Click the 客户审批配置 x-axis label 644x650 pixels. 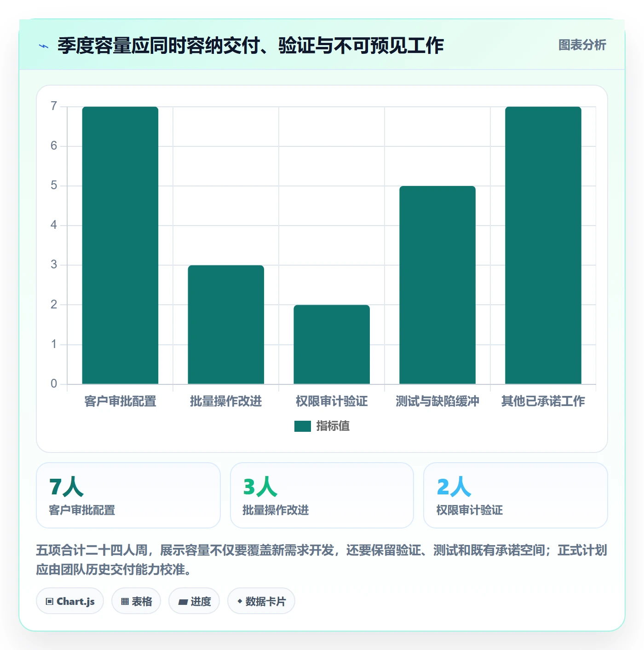120,401
